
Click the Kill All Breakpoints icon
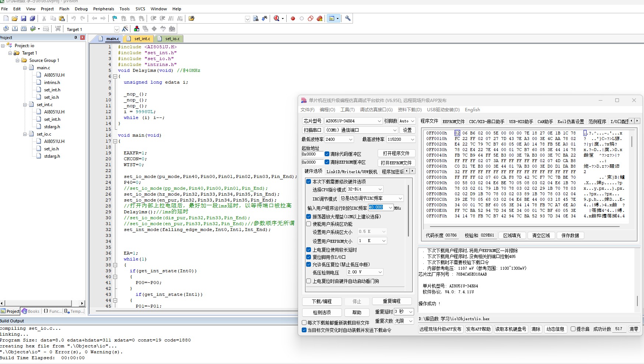(x=319, y=18)
